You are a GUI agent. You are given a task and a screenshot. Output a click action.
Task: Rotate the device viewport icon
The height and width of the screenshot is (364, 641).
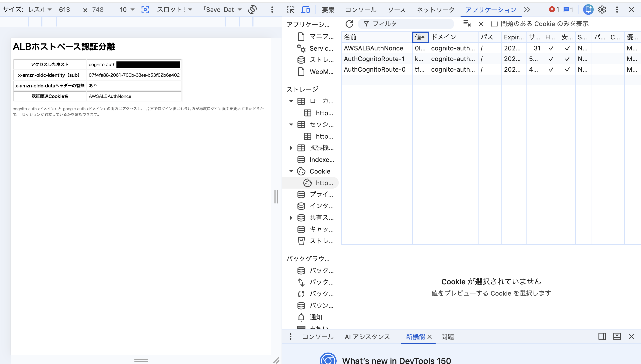pos(252,10)
